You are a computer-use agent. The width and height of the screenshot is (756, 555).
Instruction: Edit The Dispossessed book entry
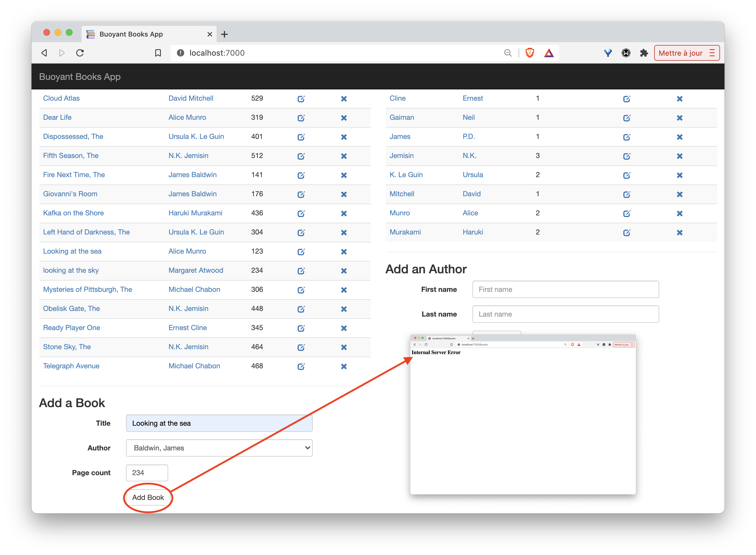pos(301,137)
